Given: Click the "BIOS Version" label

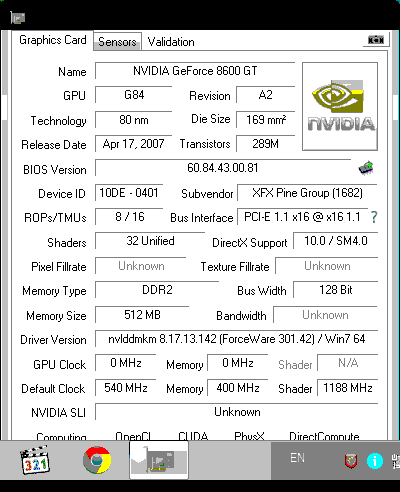Looking at the screenshot, I should pyautogui.click(x=55, y=170).
